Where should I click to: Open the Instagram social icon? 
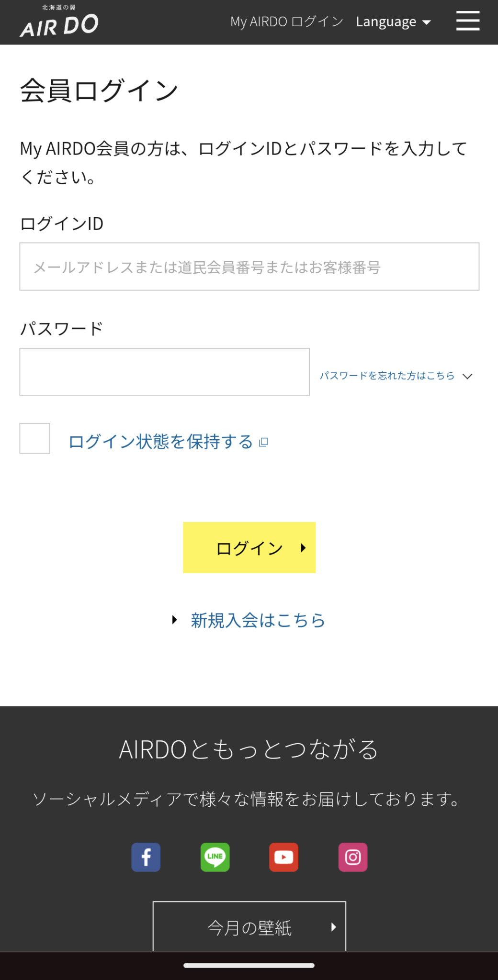[x=353, y=857]
